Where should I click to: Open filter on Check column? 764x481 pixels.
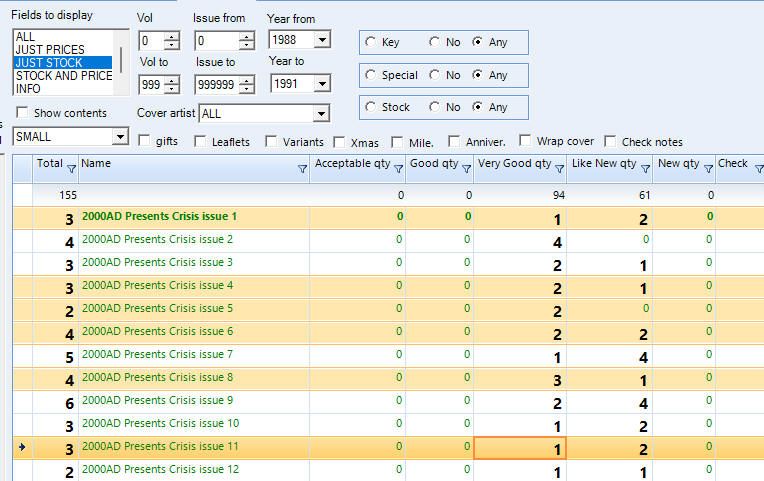coord(759,169)
